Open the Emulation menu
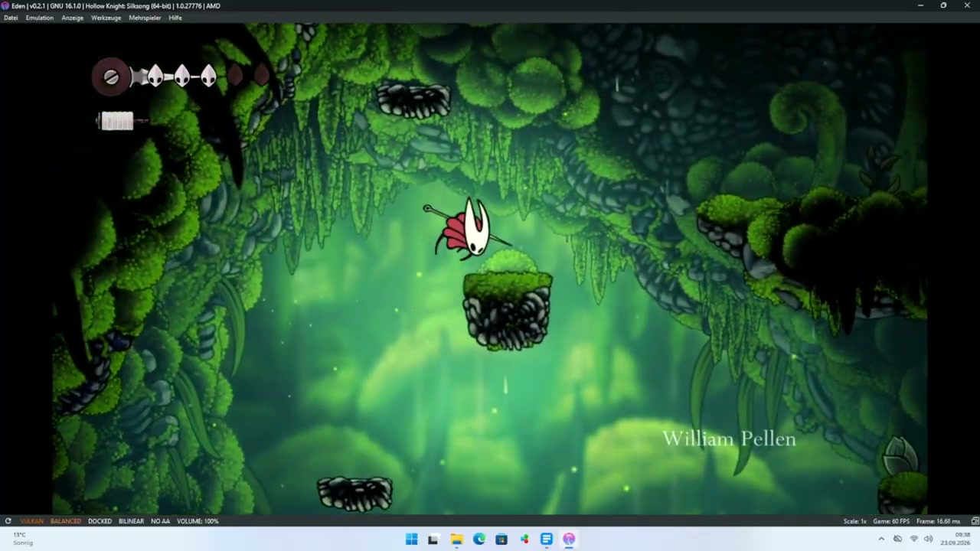Viewport: 980px width, 551px height. click(x=40, y=18)
